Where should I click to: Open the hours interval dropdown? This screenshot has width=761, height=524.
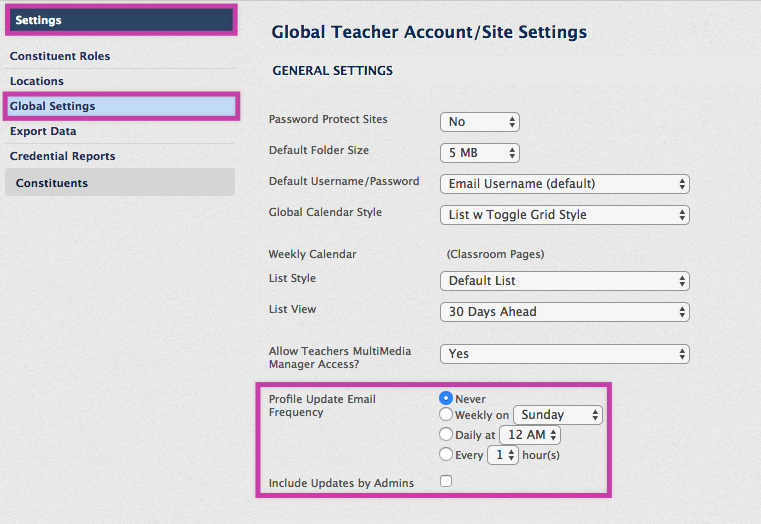[503, 455]
